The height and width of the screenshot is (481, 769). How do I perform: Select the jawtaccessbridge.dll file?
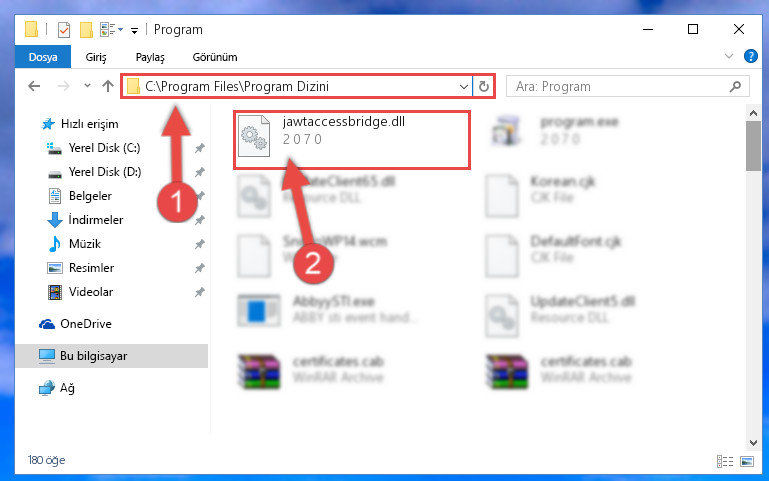pos(352,140)
